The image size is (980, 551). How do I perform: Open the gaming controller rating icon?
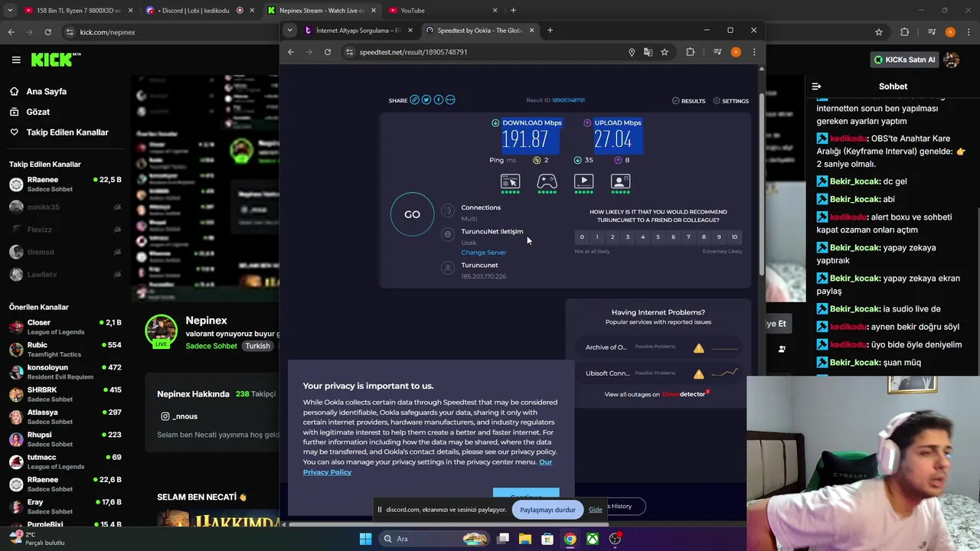click(x=547, y=181)
